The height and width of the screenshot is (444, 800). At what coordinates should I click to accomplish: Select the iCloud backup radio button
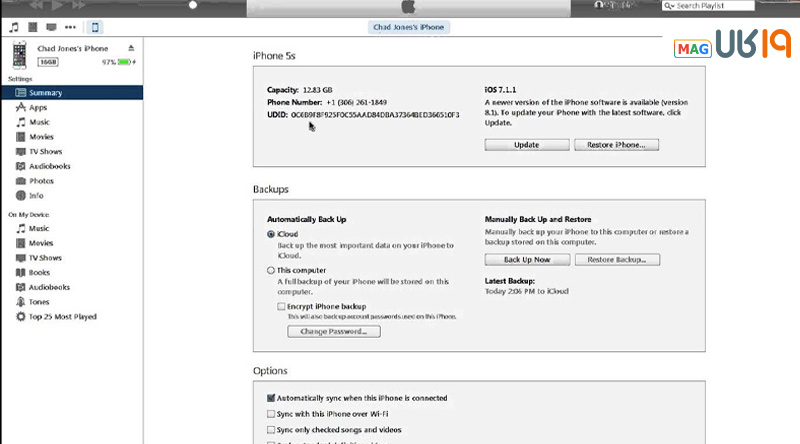271,234
